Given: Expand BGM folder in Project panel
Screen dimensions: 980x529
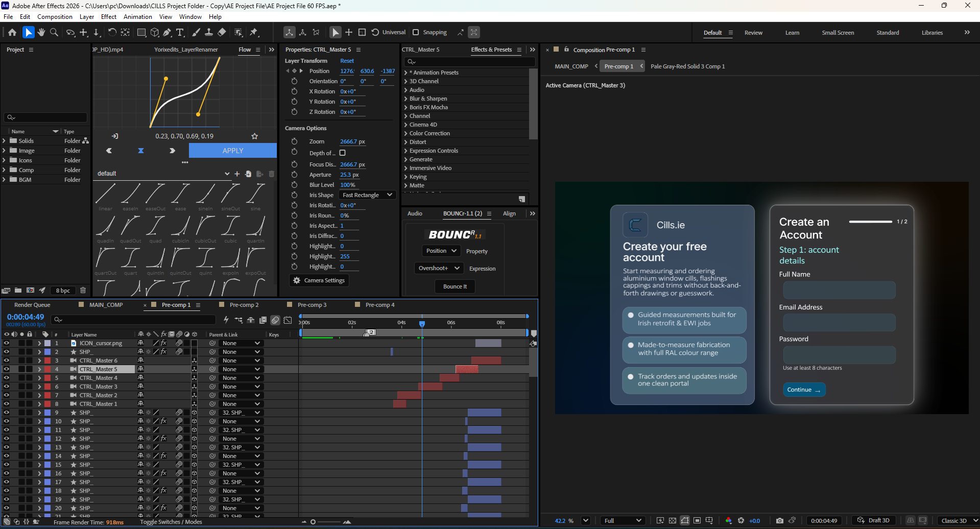Looking at the screenshot, I should click(x=4, y=180).
